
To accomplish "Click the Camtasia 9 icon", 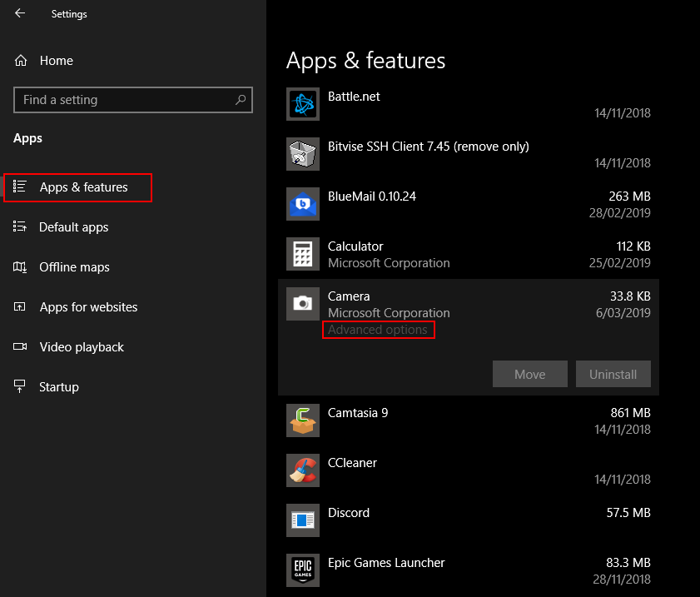I will (303, 420).
